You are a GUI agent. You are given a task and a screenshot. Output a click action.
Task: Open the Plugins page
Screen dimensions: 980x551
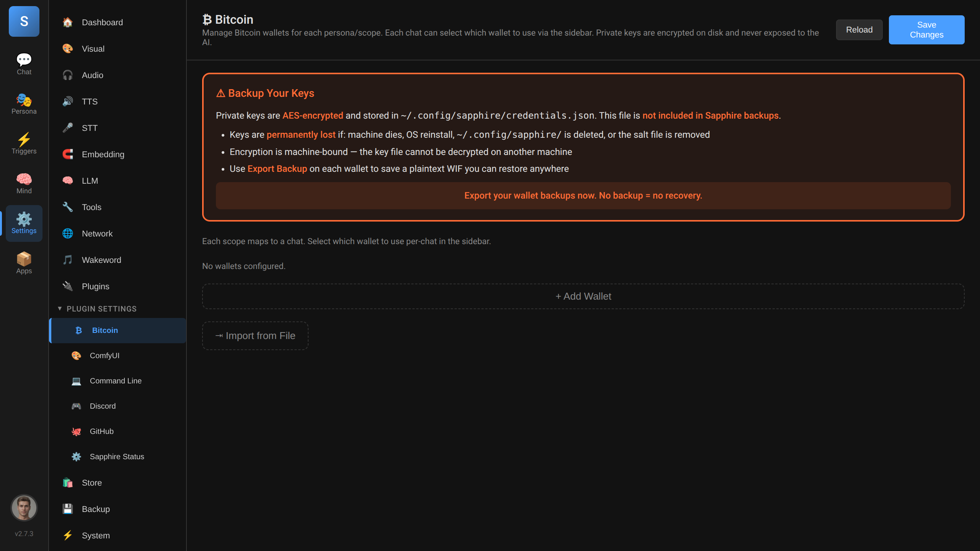click(x=118, y=286)
